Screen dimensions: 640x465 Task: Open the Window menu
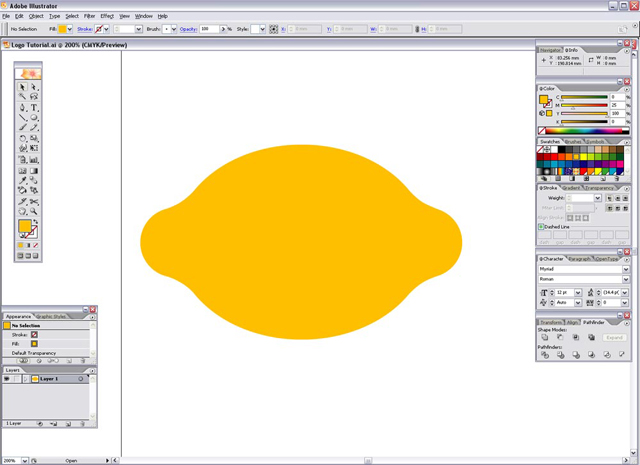tap(144, 16)
